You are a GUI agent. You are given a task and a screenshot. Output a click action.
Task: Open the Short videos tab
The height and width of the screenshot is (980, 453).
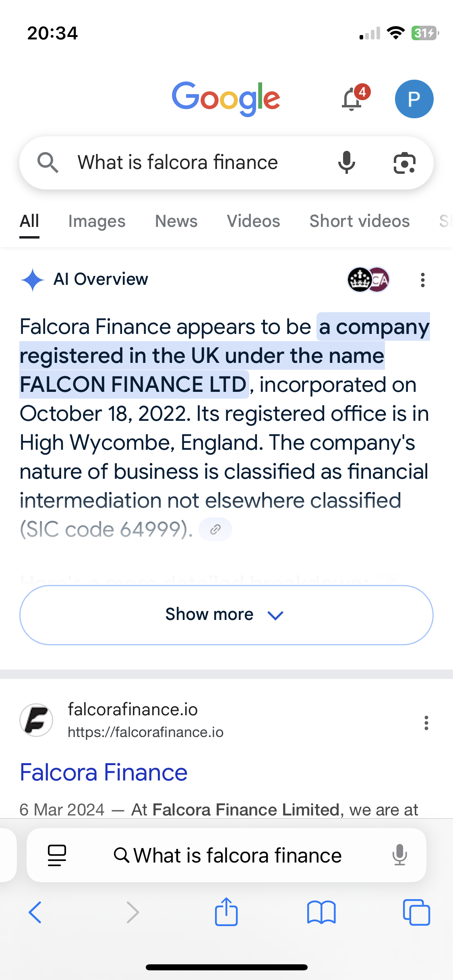click(359, 221)
